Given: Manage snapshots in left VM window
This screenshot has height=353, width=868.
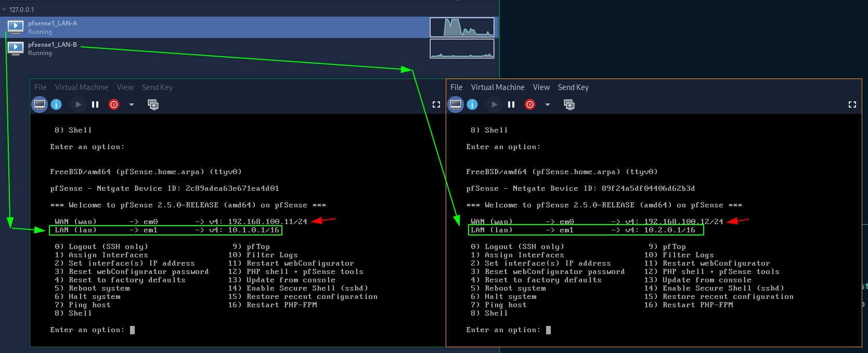Looking at the screenshot, I should 153,104.
